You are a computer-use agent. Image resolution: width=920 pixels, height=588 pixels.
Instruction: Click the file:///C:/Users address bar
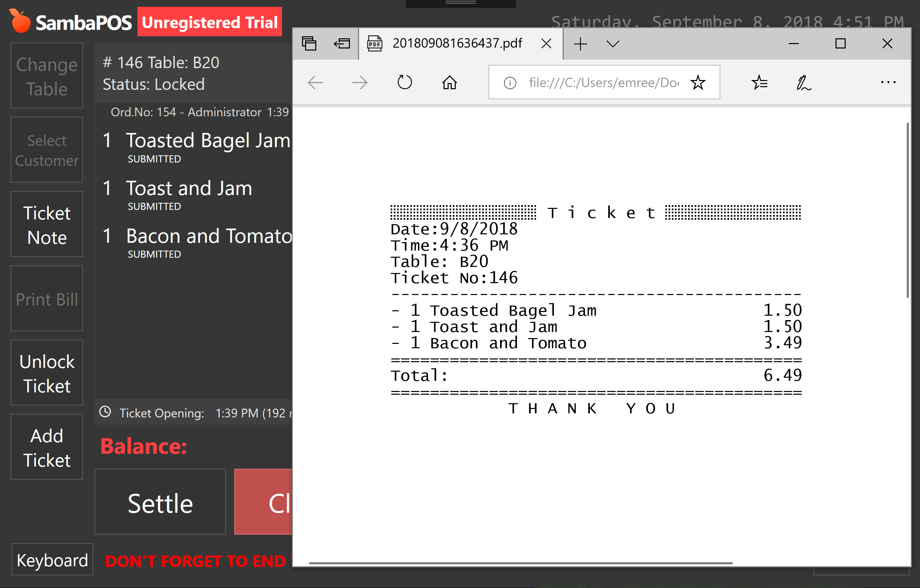[x=604, y=82]
